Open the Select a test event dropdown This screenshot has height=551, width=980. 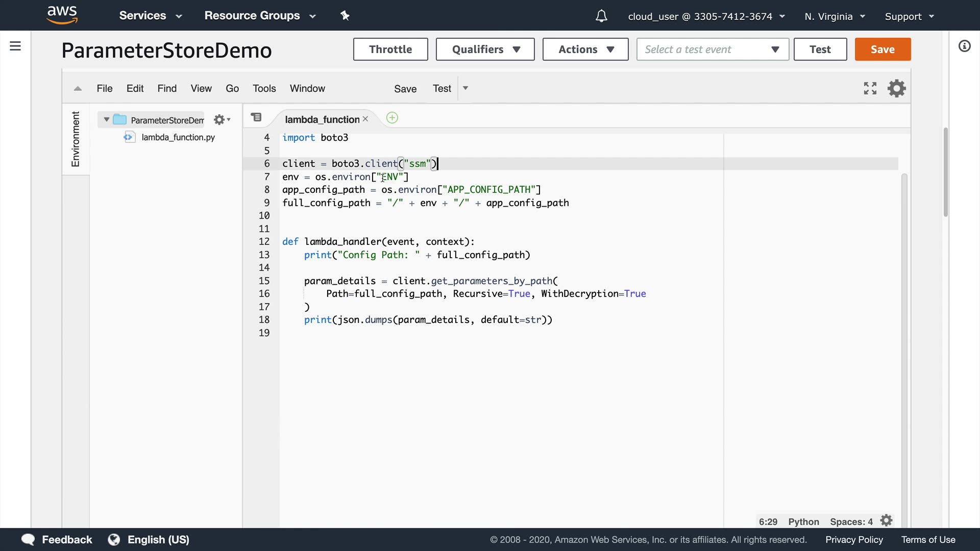tap(712, 49)
